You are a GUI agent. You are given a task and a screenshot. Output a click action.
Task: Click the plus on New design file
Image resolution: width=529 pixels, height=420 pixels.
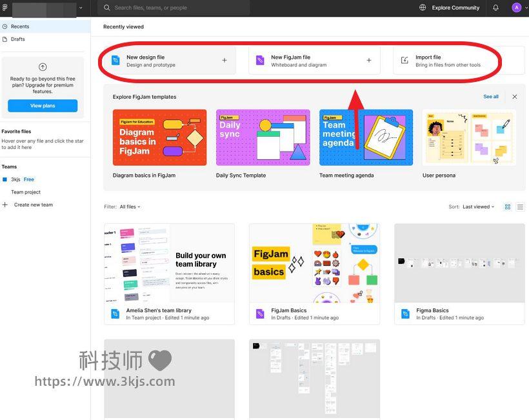[225, 61]
